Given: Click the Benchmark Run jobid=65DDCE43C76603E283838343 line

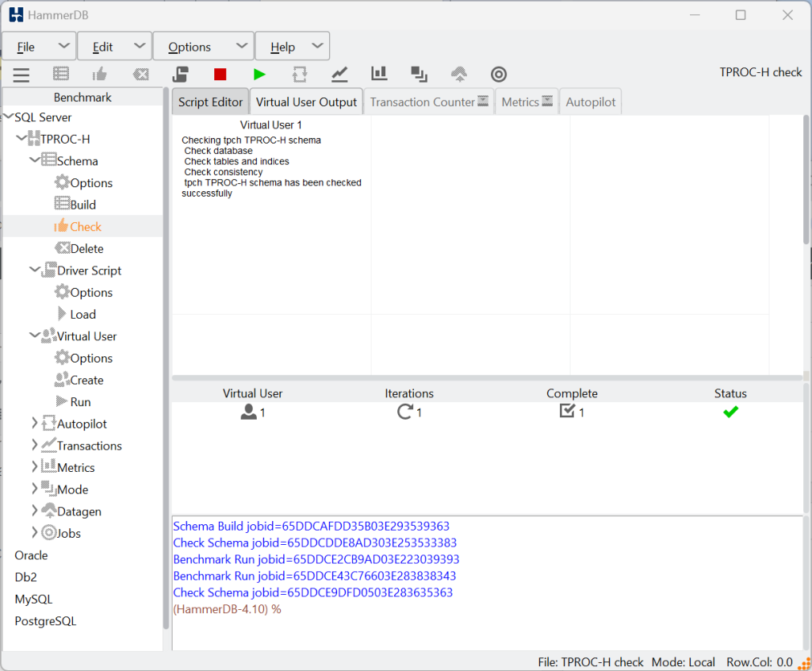Looking at the screenshot, I should click(315, 576).
